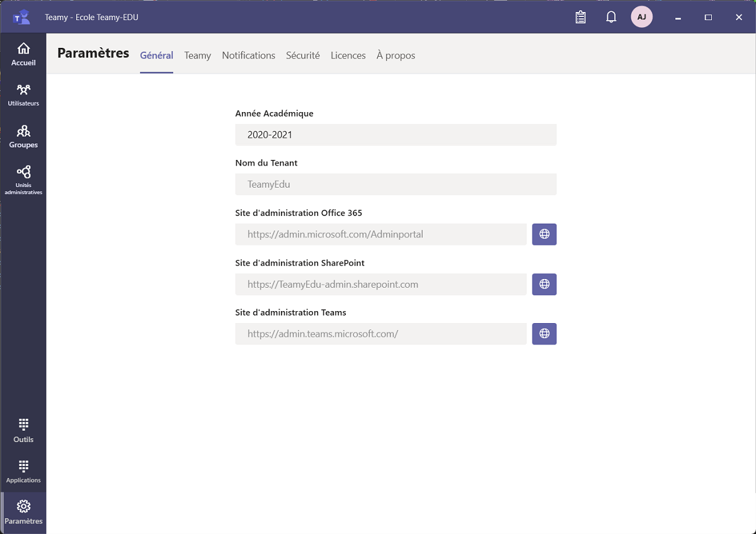The image size is (756, 534).
Task: Click the Nom du Tenant field
Action: coord(396,185)
